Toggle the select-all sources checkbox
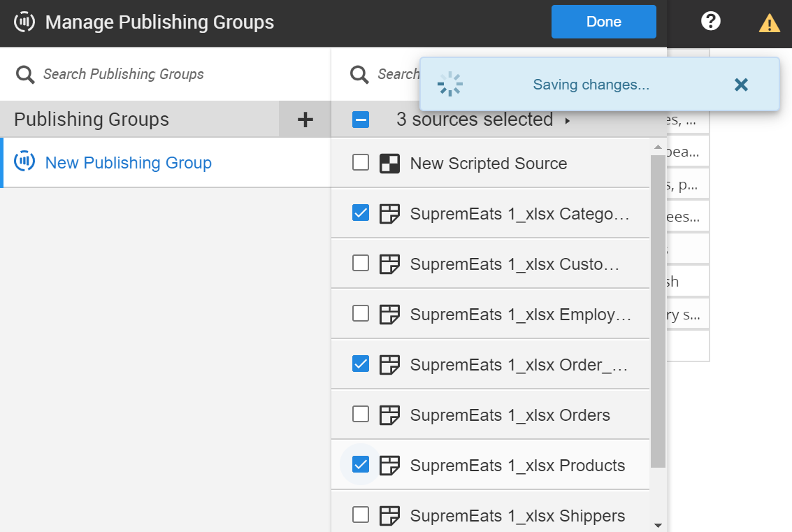Screen dimensions: 792x532 361,120
